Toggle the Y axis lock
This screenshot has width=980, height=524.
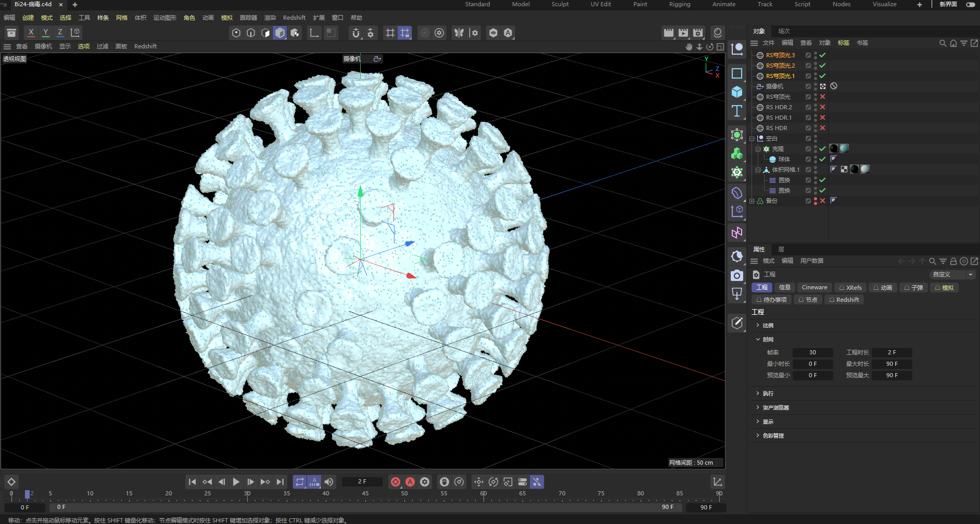pos(46,33)
